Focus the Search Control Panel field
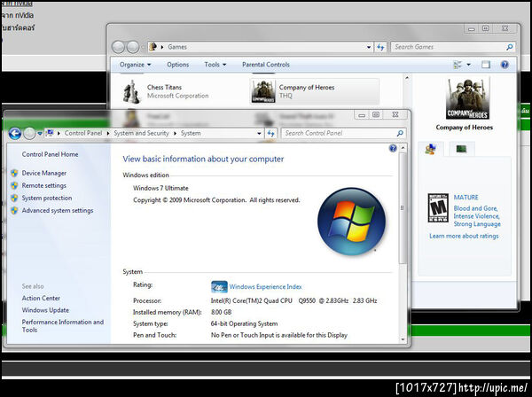This screenshot has width=532, height=397. 343,133
